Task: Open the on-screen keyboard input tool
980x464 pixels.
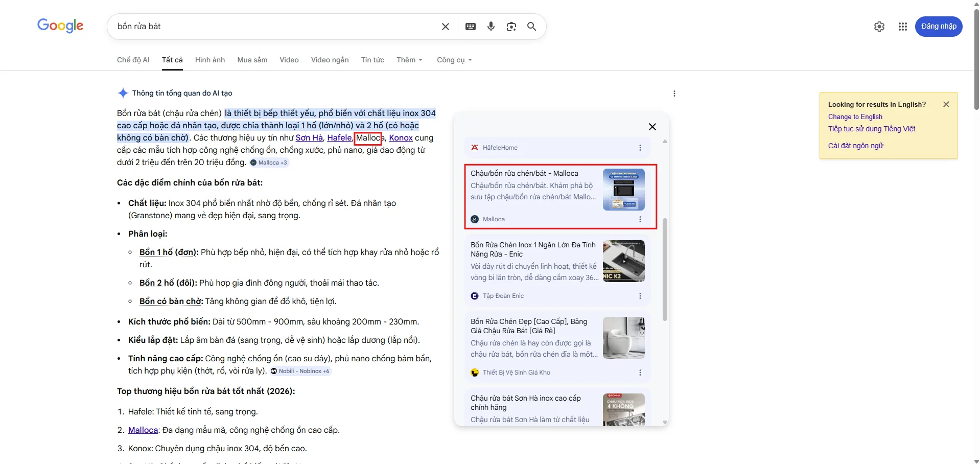Action: click(x=471, y=27)
